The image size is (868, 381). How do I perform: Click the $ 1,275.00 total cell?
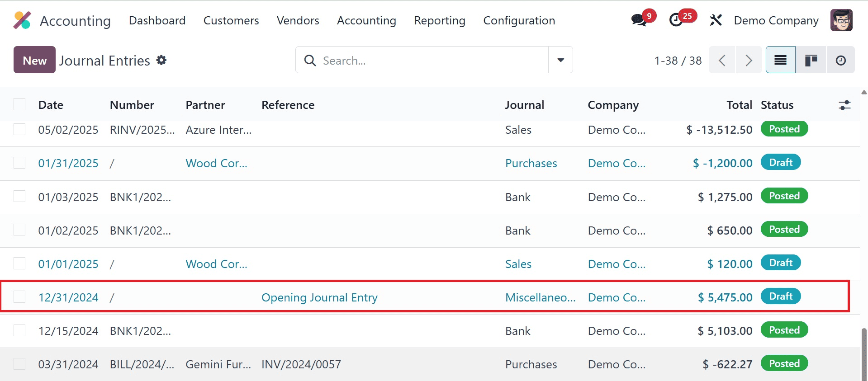pyautogui.click(x=725, y=197)
